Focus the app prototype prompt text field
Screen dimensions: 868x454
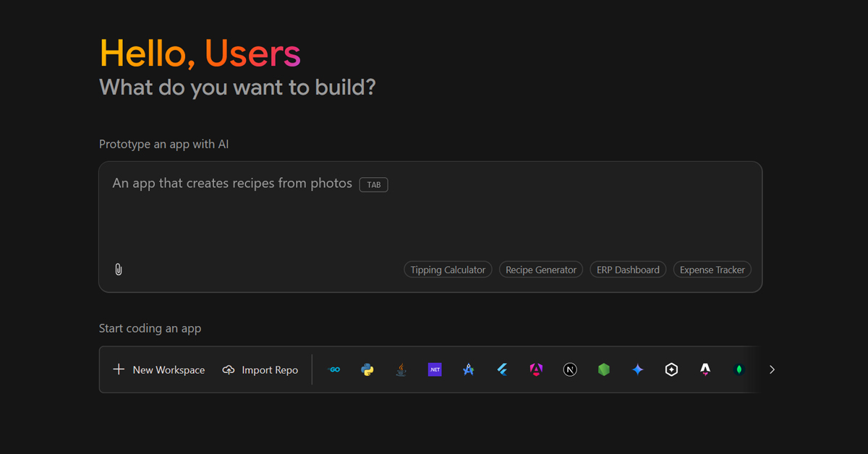pyautogui.click(x=430, y=217)
